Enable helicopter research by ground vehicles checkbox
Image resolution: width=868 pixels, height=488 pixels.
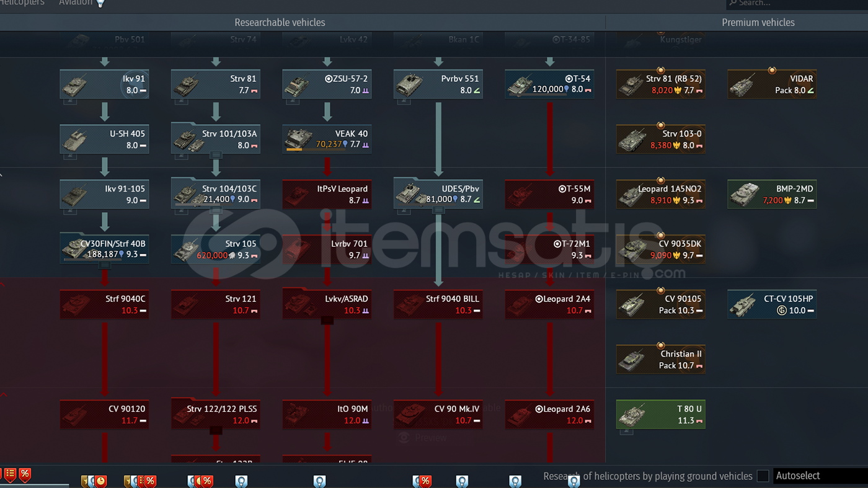tap(763, 476)
